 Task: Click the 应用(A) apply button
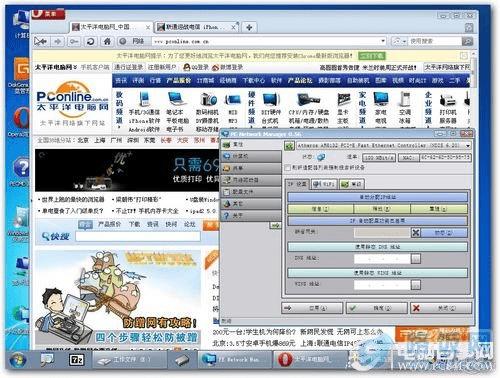point(312,308)
